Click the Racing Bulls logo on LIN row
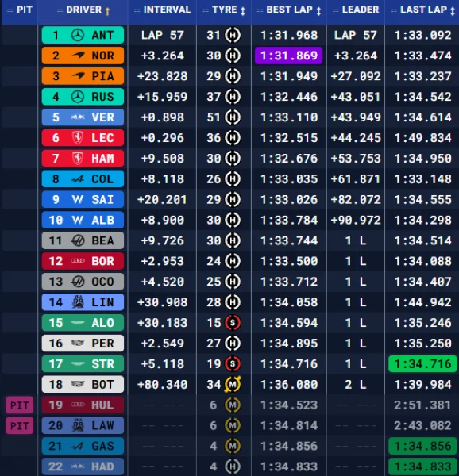This screenshot has height=476, width=459. pos(78,301)
